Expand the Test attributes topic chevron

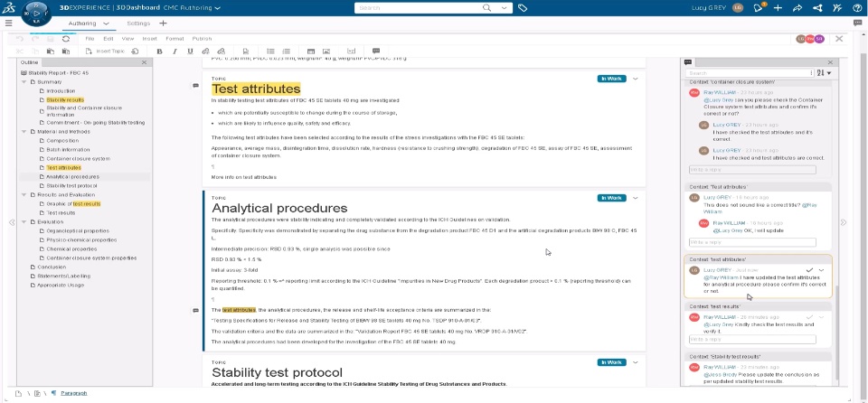click(x=636, y=79)
